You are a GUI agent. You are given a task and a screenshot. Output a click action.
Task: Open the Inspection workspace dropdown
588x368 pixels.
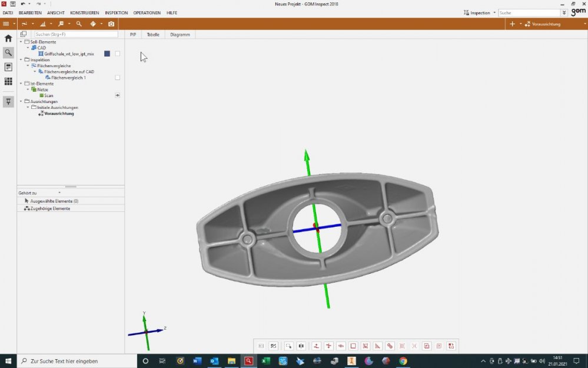tap(481, 12)
